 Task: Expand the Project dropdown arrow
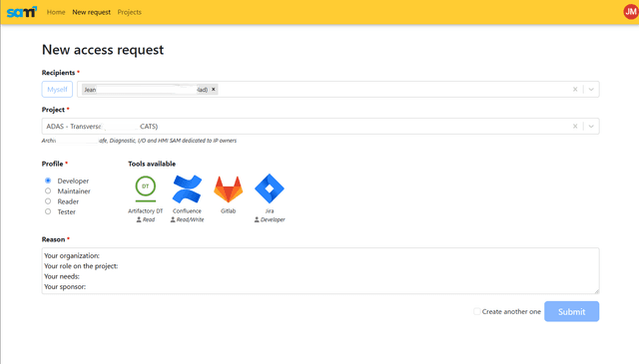591,127
